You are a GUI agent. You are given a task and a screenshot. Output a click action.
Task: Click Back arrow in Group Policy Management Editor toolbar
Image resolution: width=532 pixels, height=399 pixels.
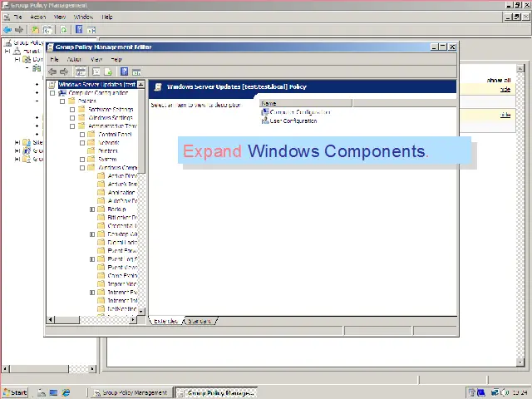[52, 71]
